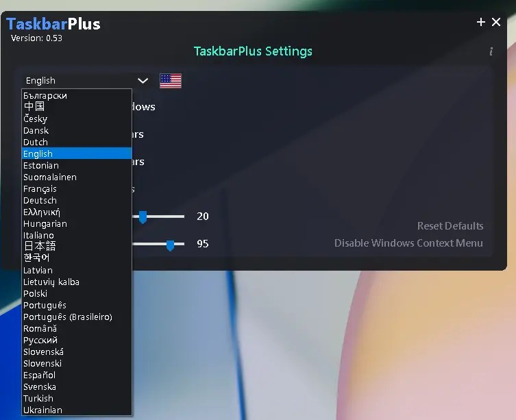Click the slider handle set to 95

point(170,245)
